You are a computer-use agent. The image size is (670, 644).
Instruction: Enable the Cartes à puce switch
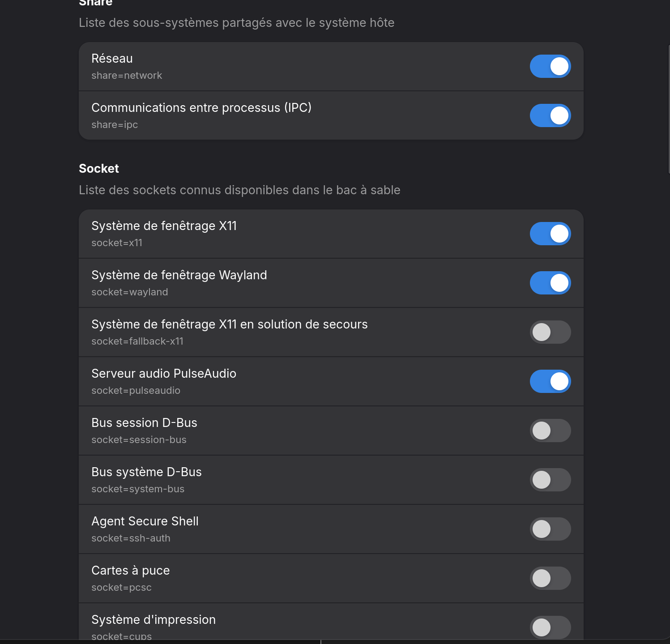(550, 578)
